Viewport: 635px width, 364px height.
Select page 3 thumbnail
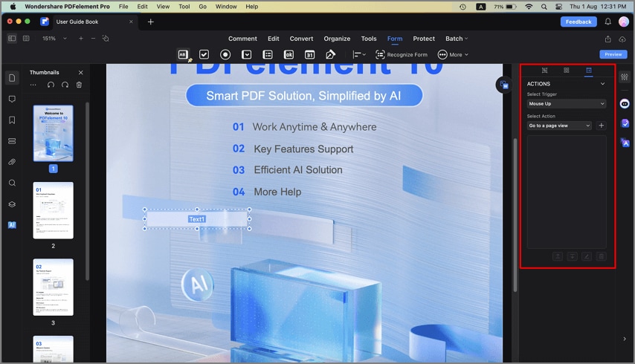pyautogui.click(x=53, y=287)
